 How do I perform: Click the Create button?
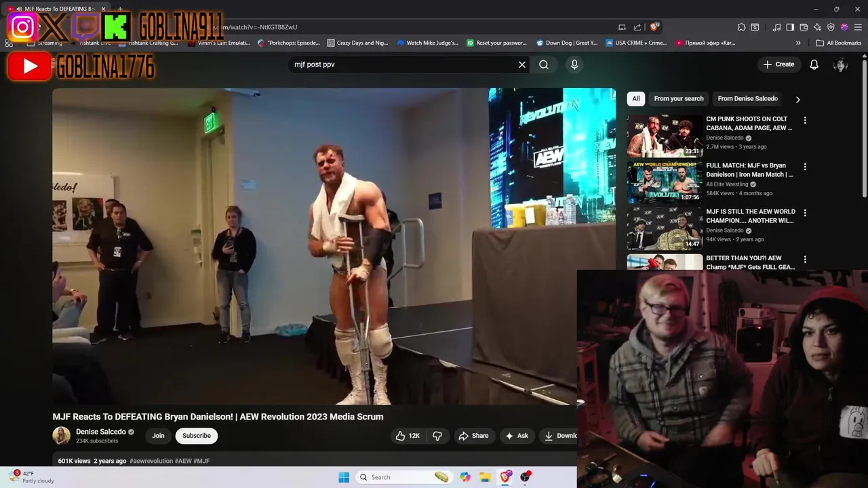click(778, 64)
